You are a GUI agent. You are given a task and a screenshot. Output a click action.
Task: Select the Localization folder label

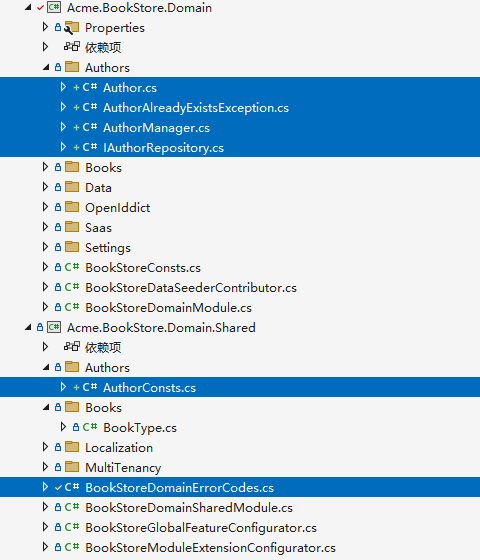click(x=119, y=448)
